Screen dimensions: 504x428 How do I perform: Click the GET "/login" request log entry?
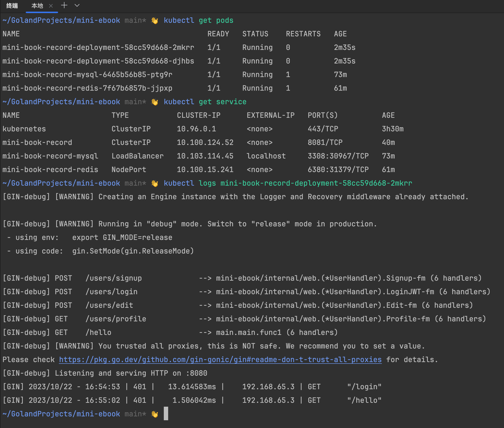point(192,387)
